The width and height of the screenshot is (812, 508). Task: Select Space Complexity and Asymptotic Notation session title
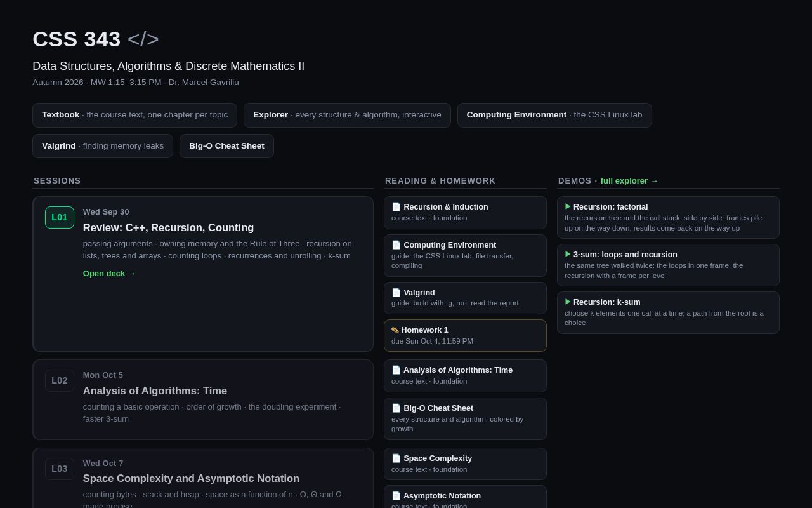(191, 479)
